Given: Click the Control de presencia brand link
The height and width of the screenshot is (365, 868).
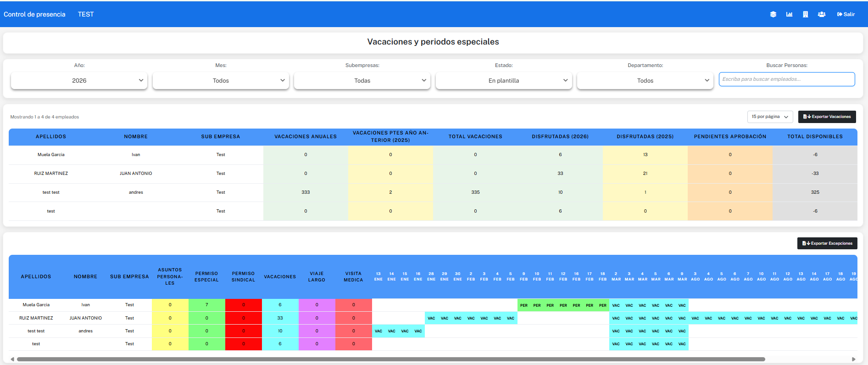Looking at the screenshot, I should pos(34,14).
